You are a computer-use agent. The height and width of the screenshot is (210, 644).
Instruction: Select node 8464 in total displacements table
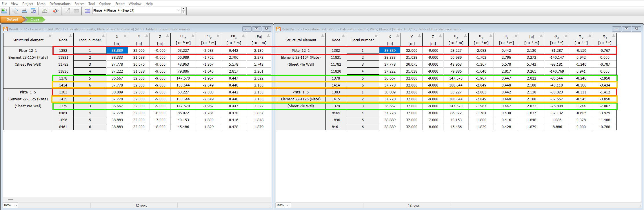pyautogui.click(x=336, y=113)
